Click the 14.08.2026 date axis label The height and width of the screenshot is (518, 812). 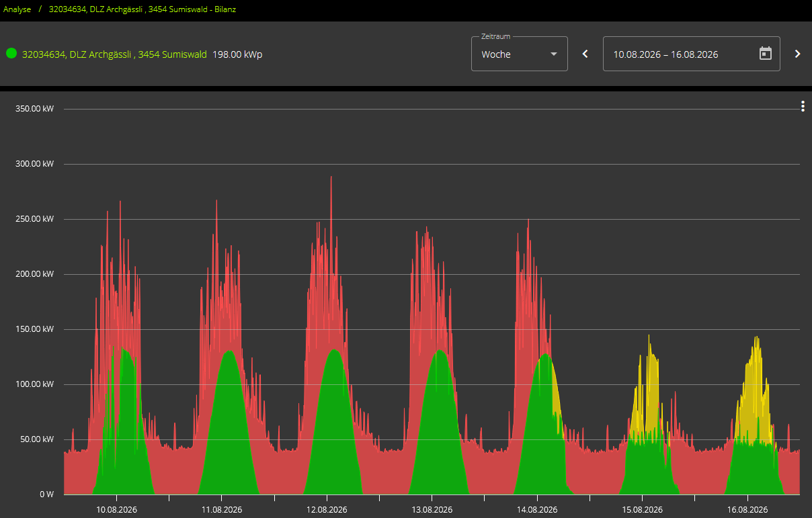coord(537,509)
